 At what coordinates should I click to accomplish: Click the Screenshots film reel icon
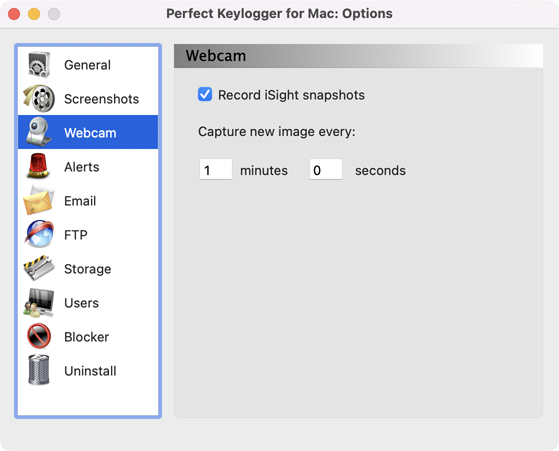[x=39, y=98]
